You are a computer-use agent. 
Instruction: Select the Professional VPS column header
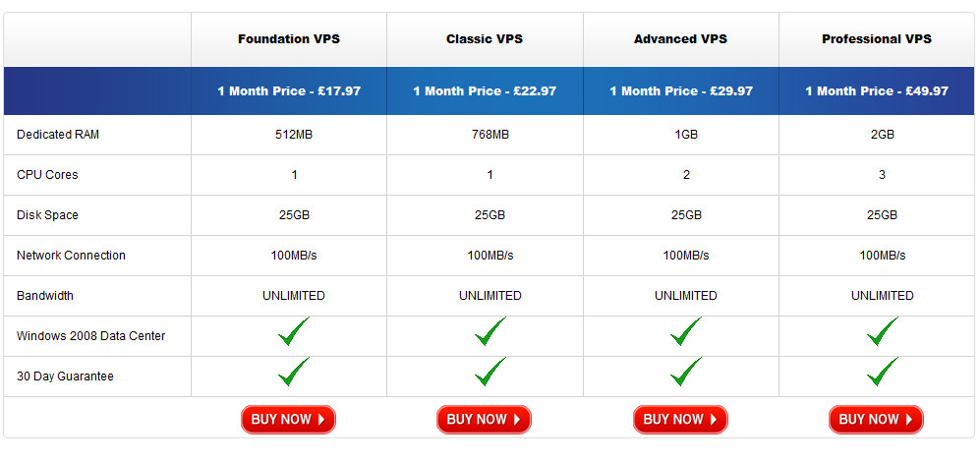coord(876,39)
